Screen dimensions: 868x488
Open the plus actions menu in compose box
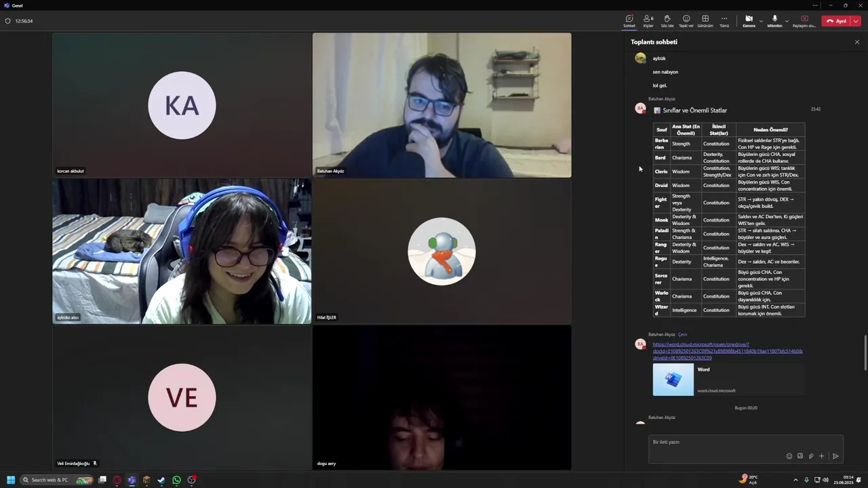click(x=821, y=456)
